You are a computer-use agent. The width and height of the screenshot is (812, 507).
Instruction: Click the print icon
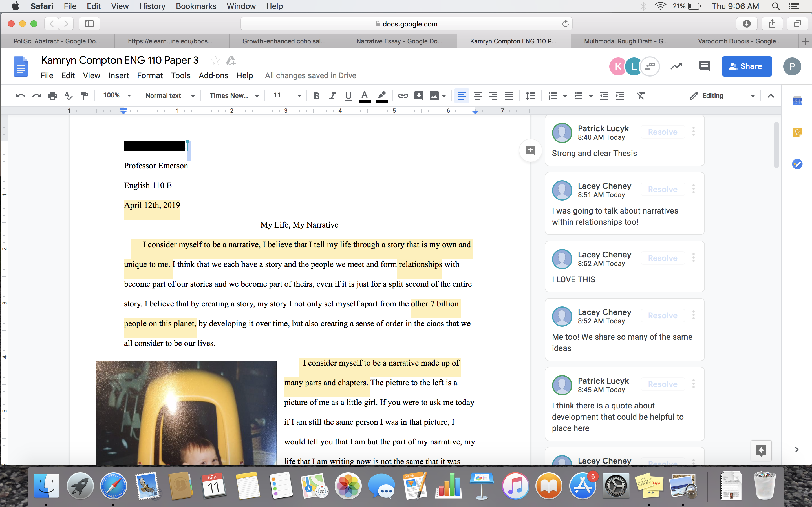click(x=52, y=96)
